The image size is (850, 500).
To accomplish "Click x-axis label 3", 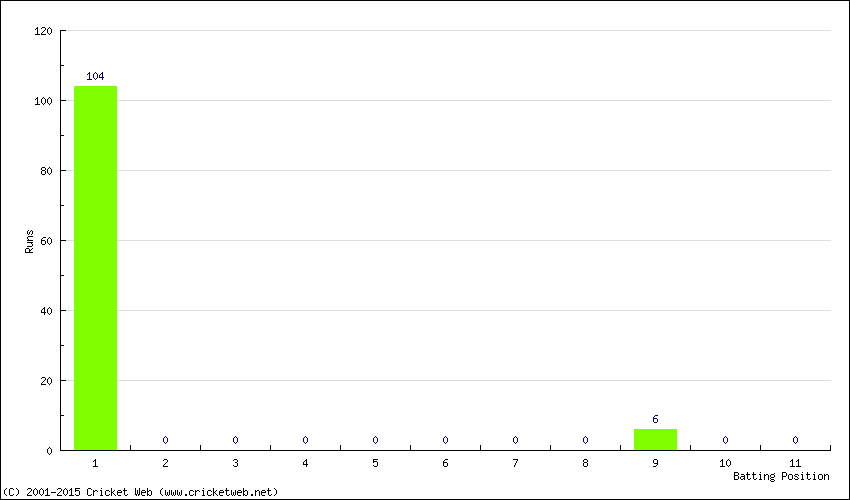I will [x=235, y=463].
